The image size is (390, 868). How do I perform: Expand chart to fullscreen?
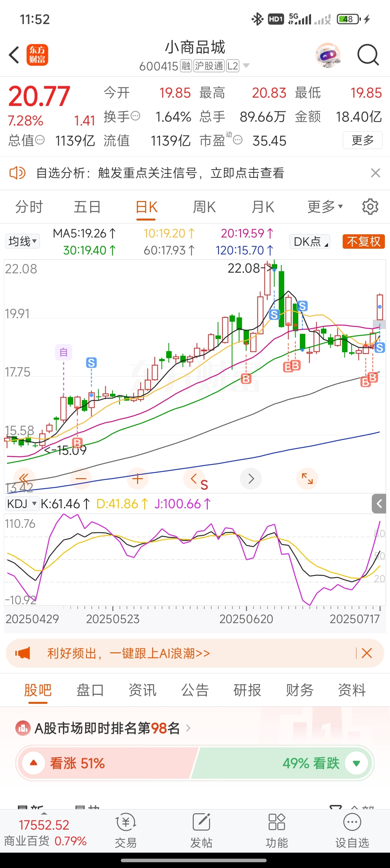point(307,478)
